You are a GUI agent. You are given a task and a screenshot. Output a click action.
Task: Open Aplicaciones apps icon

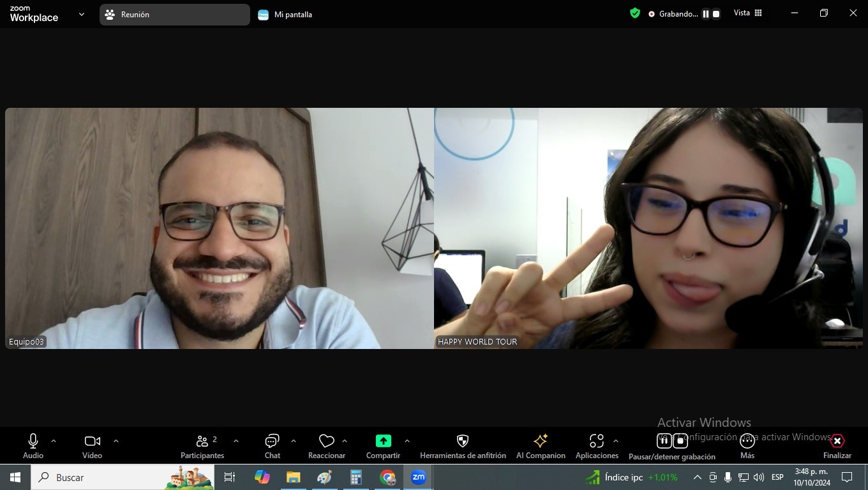597,445
